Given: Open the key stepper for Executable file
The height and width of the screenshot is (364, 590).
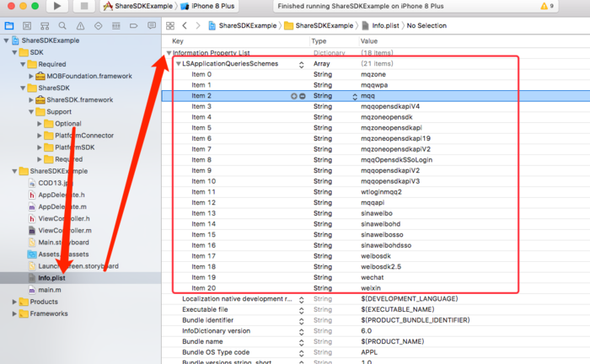Looking at the screenshot, I should click(302, 311).
